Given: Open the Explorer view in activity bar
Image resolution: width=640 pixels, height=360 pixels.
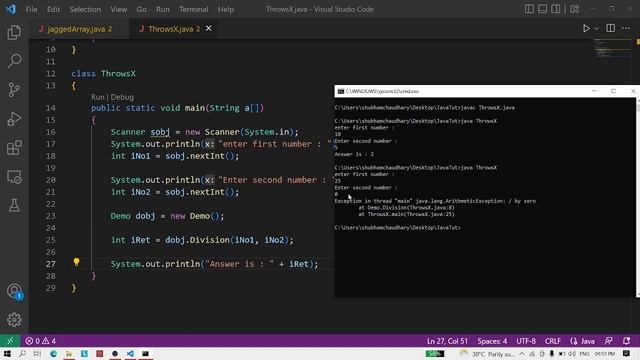Looking at the screenshot, I should [14, 33].
